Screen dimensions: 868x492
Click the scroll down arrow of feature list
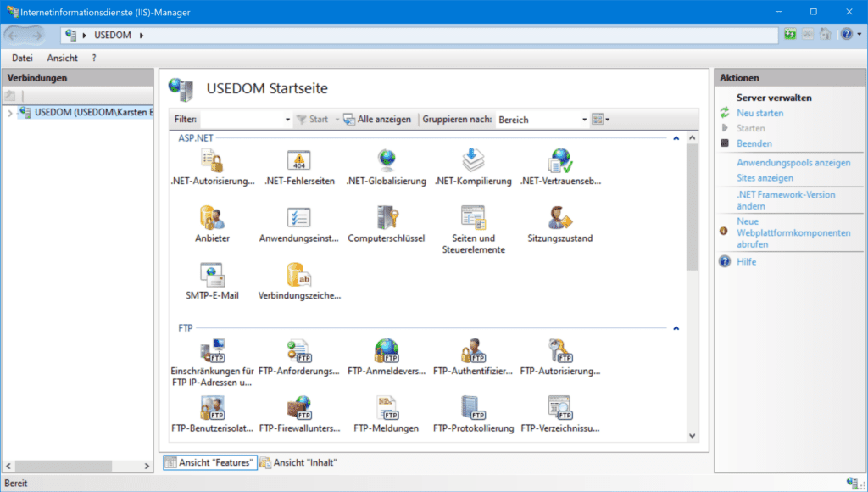(692, 436)
